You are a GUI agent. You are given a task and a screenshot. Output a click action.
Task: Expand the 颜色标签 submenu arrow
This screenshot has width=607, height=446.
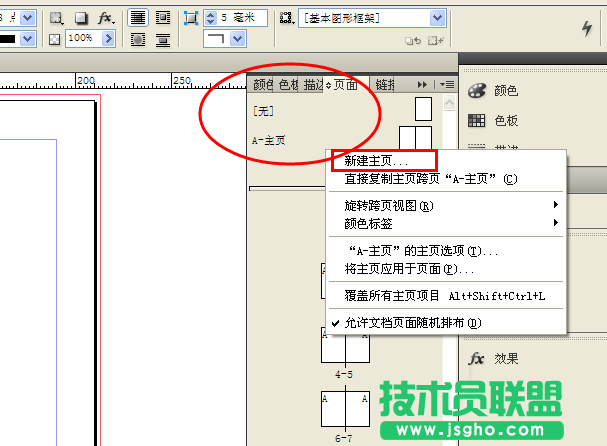[x=556, y=223]
